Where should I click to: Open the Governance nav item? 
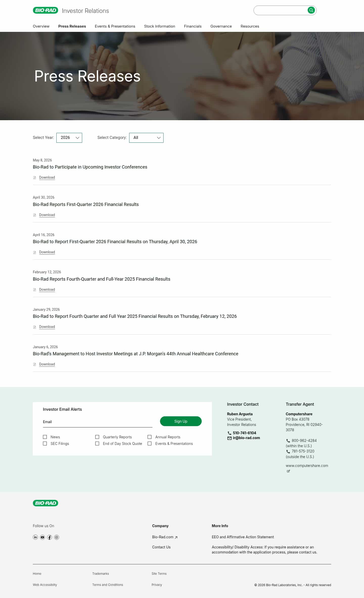[x=221, y=26]
